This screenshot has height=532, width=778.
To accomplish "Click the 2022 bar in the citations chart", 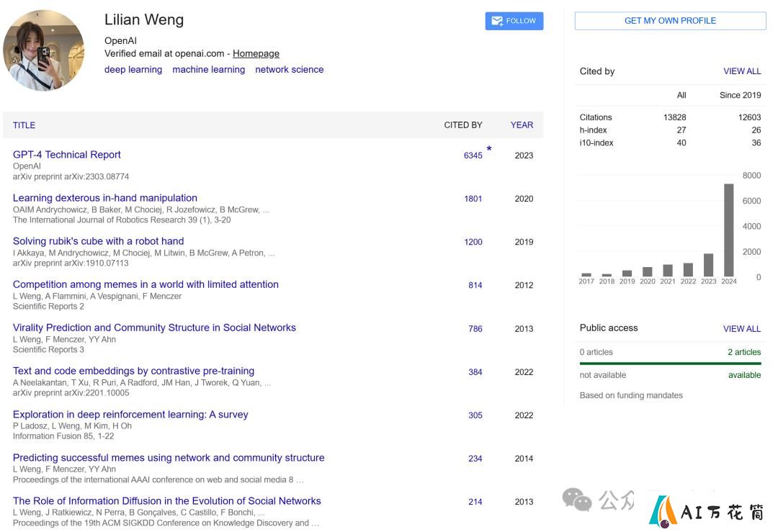I will click(688, 270).
